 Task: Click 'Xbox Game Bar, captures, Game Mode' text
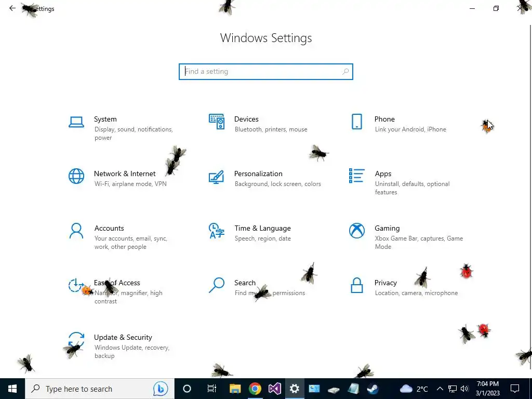click(419, 243)
